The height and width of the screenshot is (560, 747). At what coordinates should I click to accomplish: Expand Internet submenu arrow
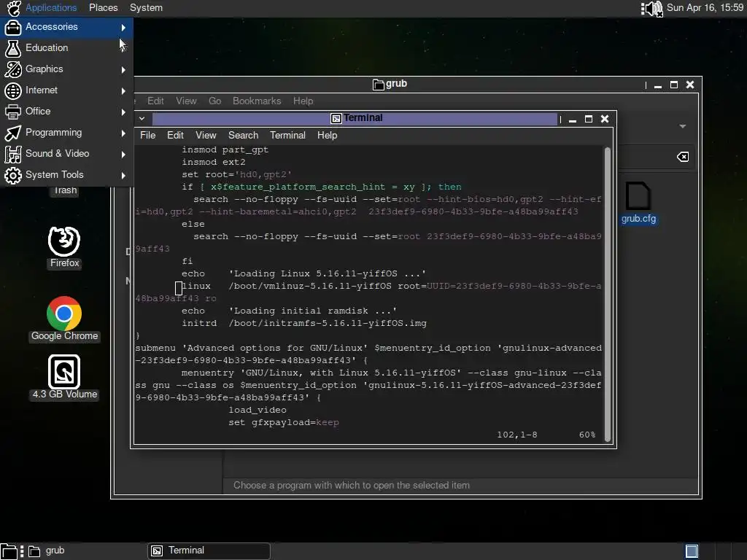click(123, 91)
